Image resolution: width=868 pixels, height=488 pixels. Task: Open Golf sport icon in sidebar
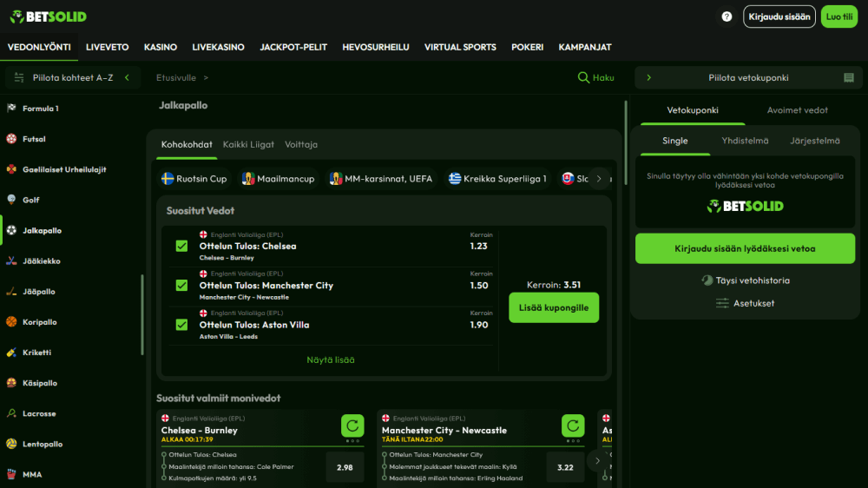[11, 200]
